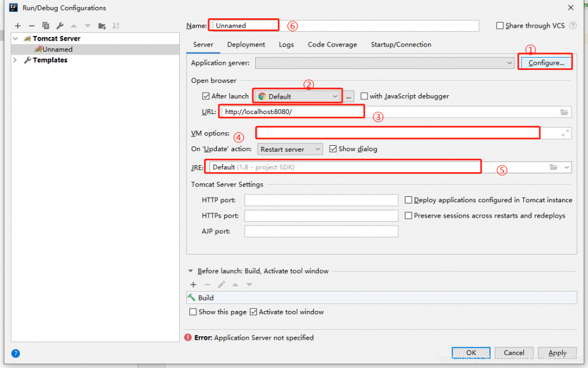Remove the selected configuration

(32, 26)
